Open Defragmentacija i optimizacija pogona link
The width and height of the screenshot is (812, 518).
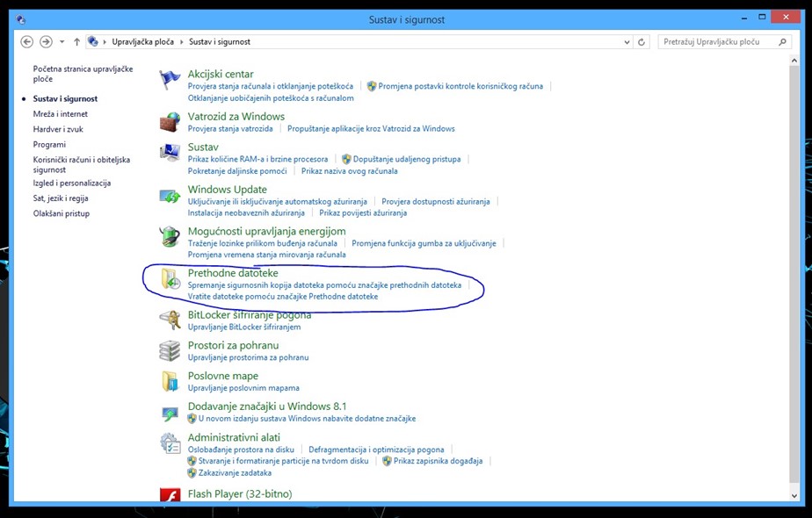tap(376, 450)
